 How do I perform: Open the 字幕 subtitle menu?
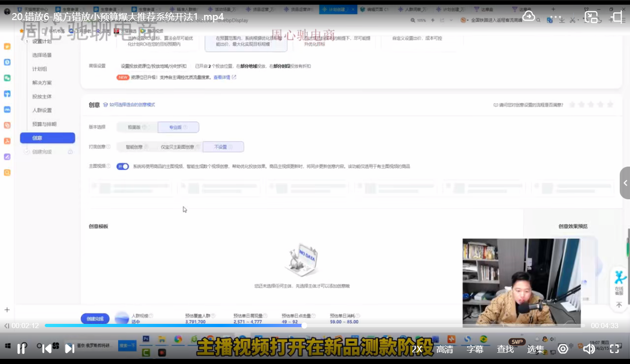click(x=476, y=349)
